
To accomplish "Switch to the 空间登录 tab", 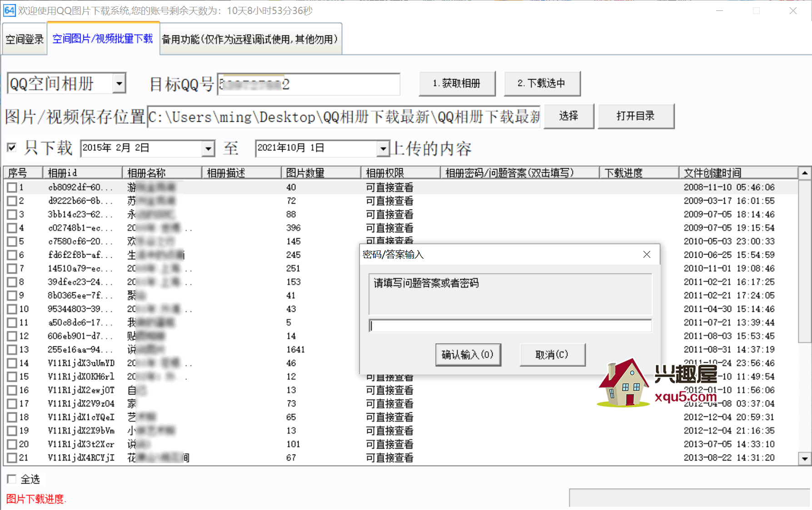I will 25,39.
